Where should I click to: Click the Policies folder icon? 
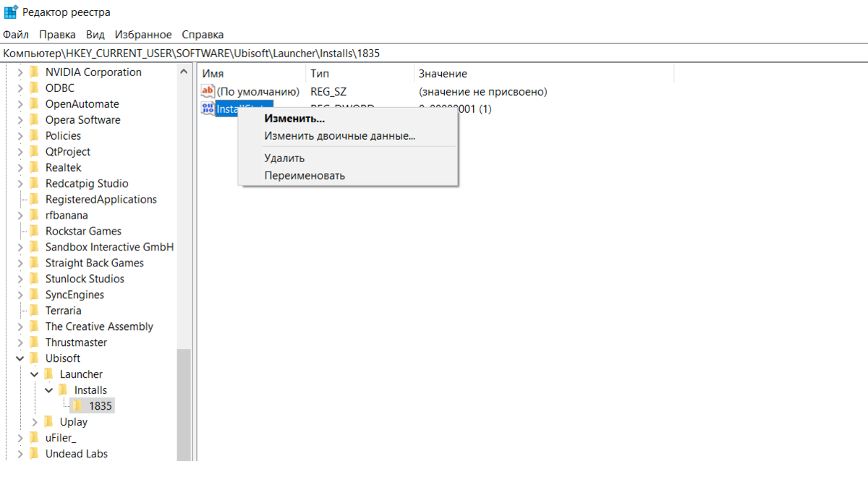pyautogui.click(x=35, y=135)
